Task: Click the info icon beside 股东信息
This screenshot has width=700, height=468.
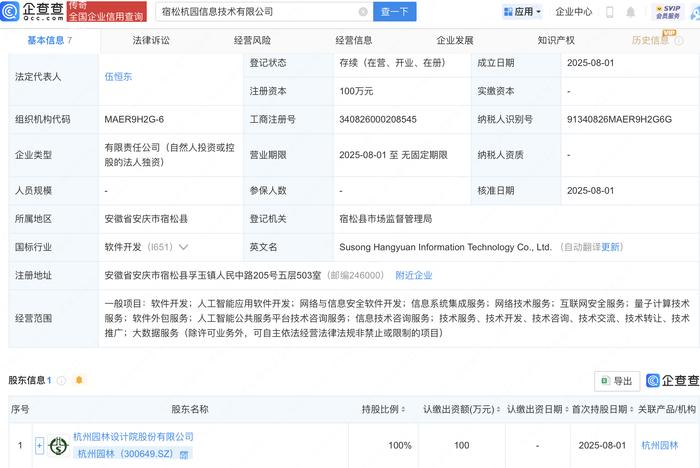Action: pos(62,380)
